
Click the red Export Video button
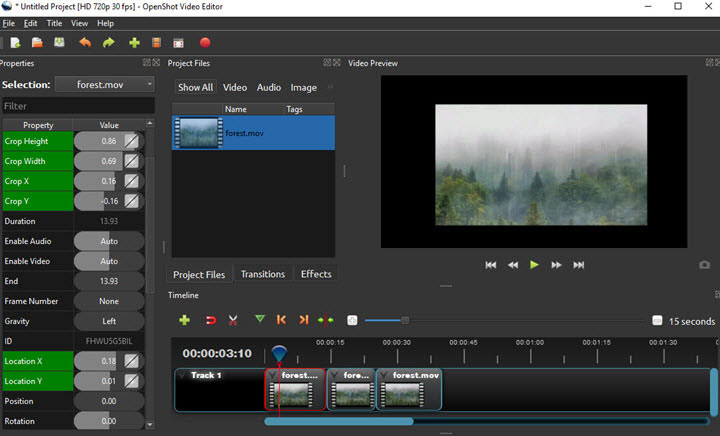(205, 43)
